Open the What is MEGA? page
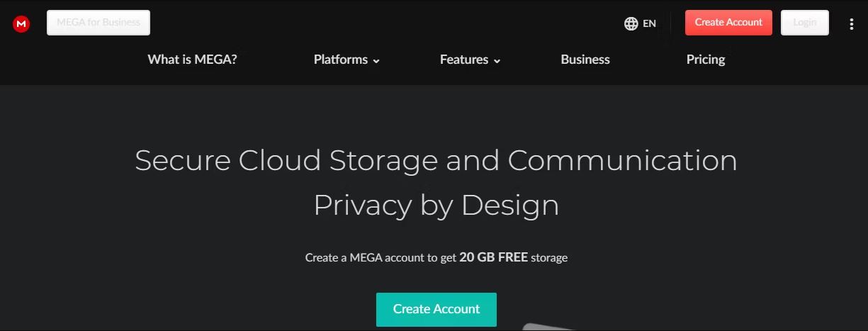This screenshot has height=331, width=868. (x=192, y=60)
